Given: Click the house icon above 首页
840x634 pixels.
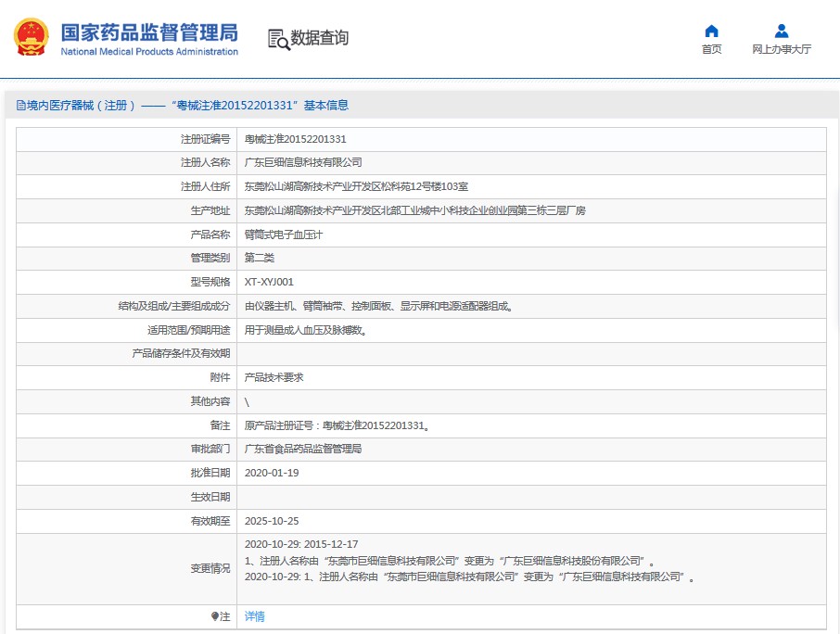Looking at the screenshot, I should (711, 31).
